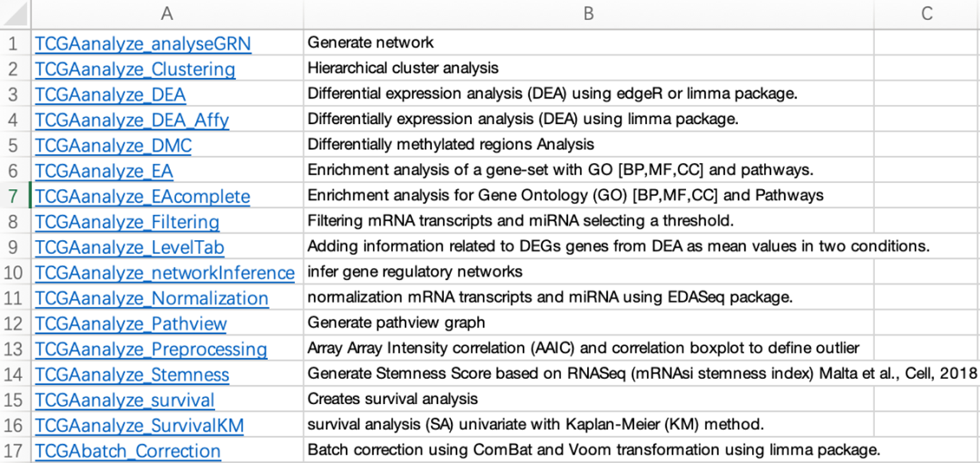
Task: Select column A header
Action: [166, 14]
